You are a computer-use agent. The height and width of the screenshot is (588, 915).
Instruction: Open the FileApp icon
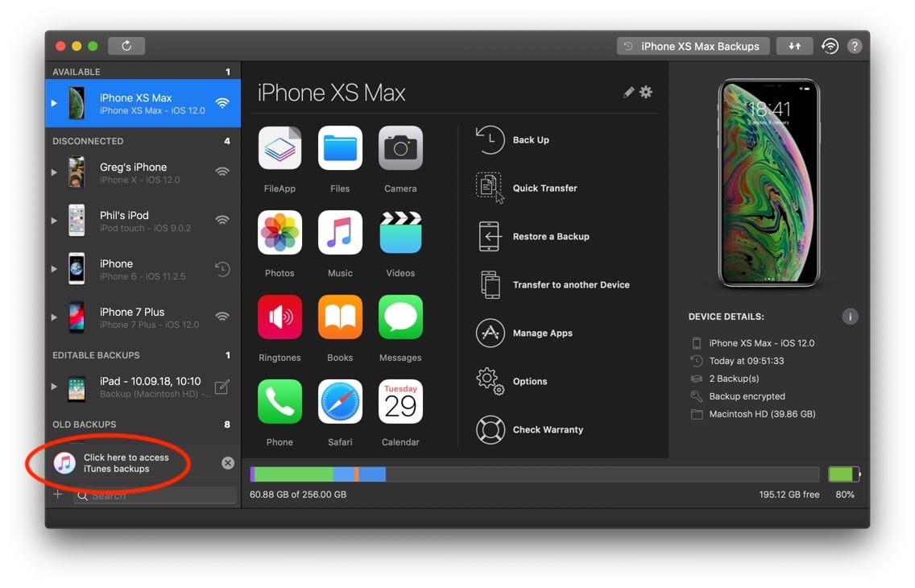point(279,148)
